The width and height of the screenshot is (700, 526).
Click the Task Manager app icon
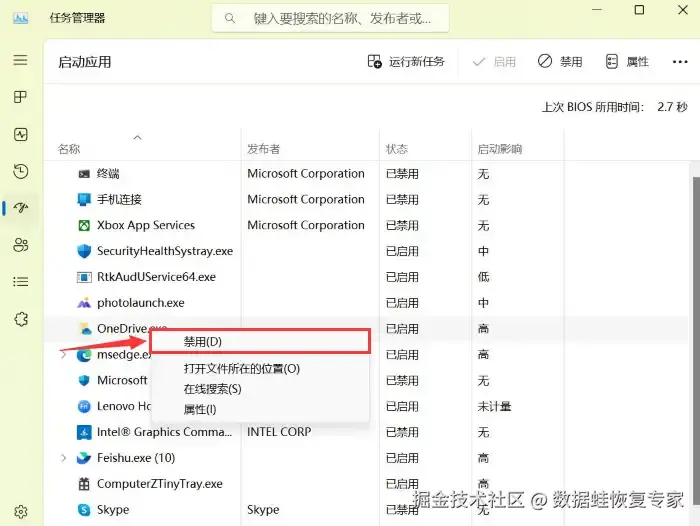pos(21,18)
